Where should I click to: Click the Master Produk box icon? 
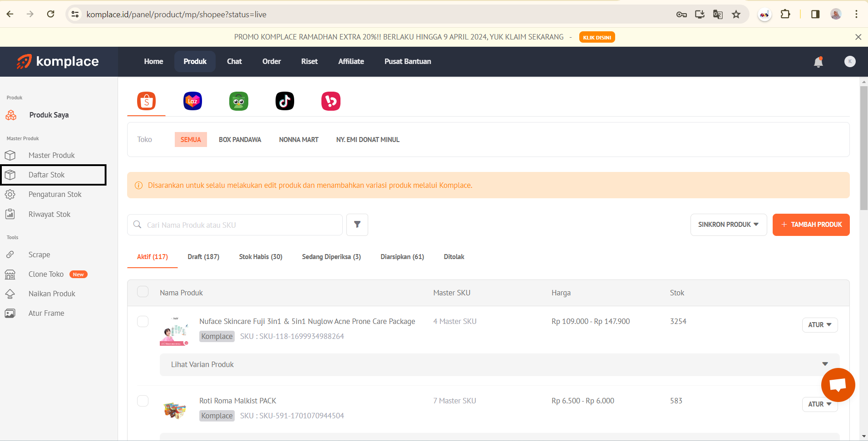pyautogui.click(x=10, y=155)
